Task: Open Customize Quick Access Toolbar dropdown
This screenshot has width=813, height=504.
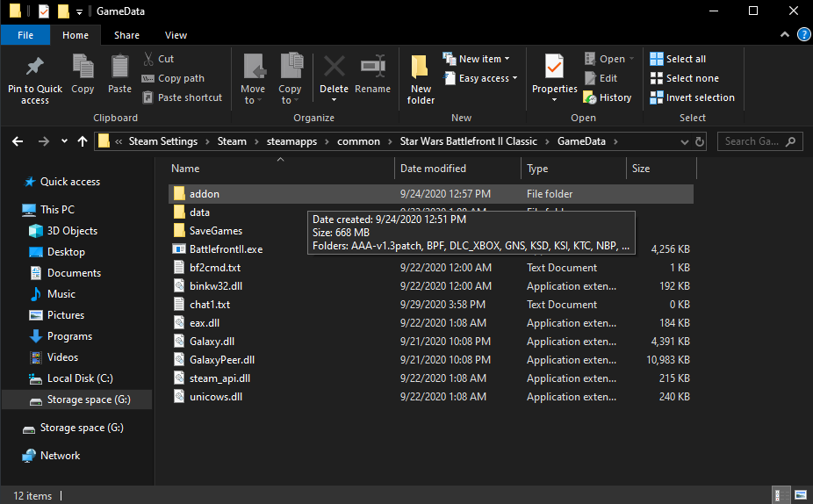Action: point(79,11)
